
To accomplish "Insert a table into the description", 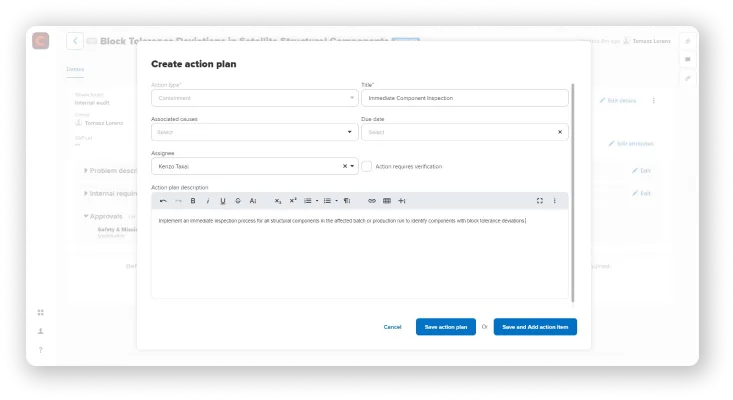I will pos(387,201).
